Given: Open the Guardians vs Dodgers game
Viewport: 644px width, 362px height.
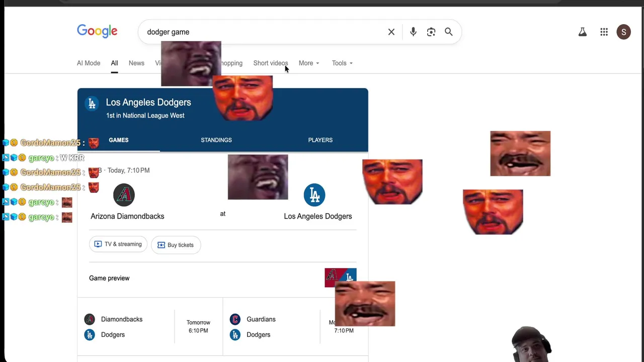Looking at the screenshot, I should tap(296, 327).
